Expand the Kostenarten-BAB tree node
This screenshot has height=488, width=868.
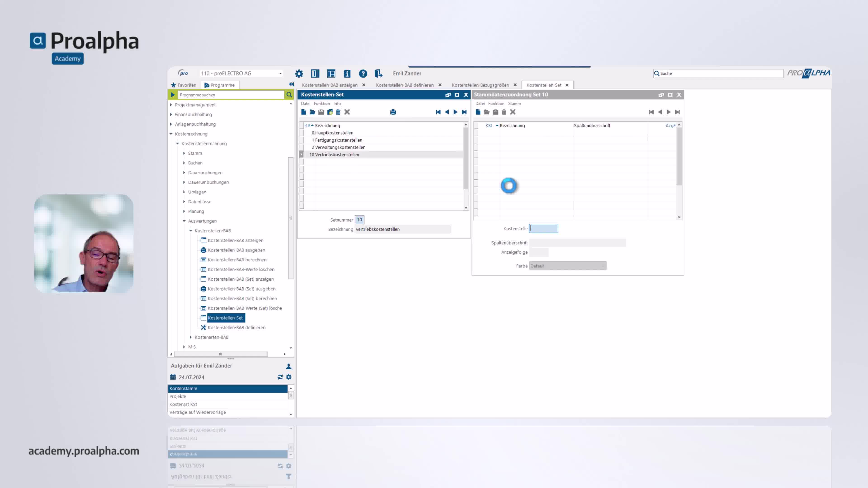click(x=191, y=337)
